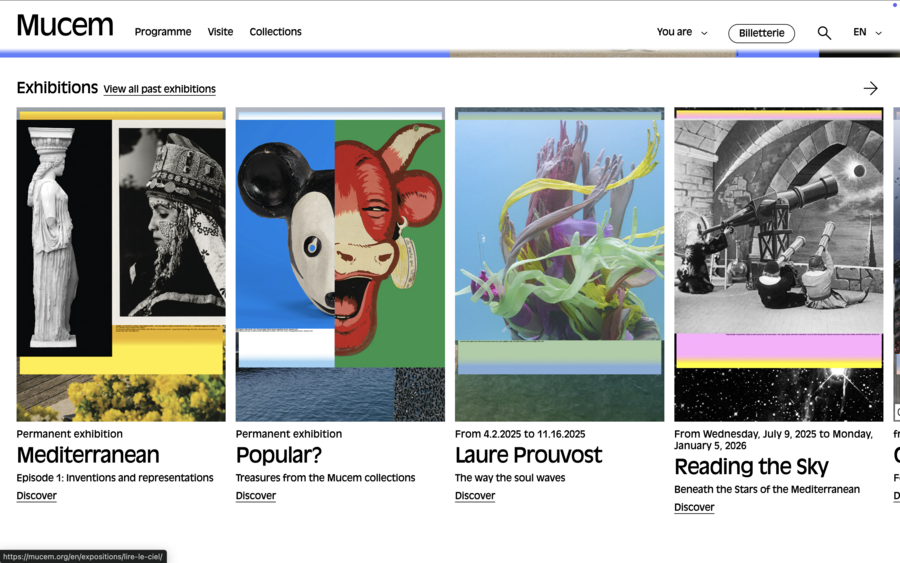This screenshot has width=900, height=563.
Task: Open the EN language selector
Action: click(x=867, y=32)
